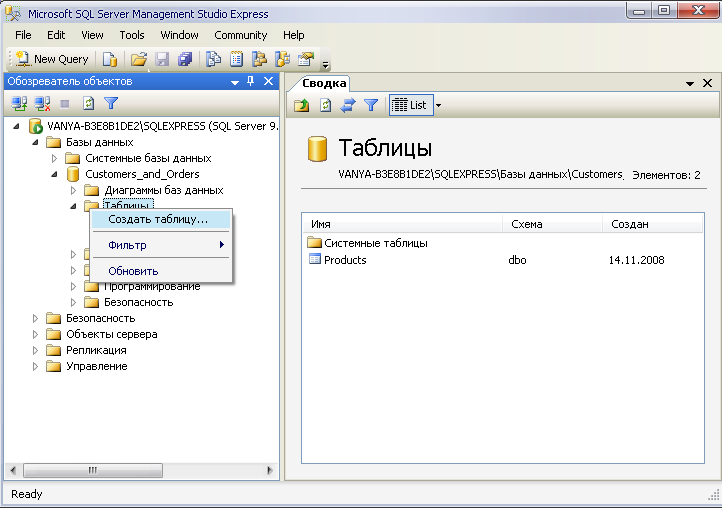The width and height of the screenshot is (722, 510).
Task: Select the Products table row
Action: tap(502, 260)
